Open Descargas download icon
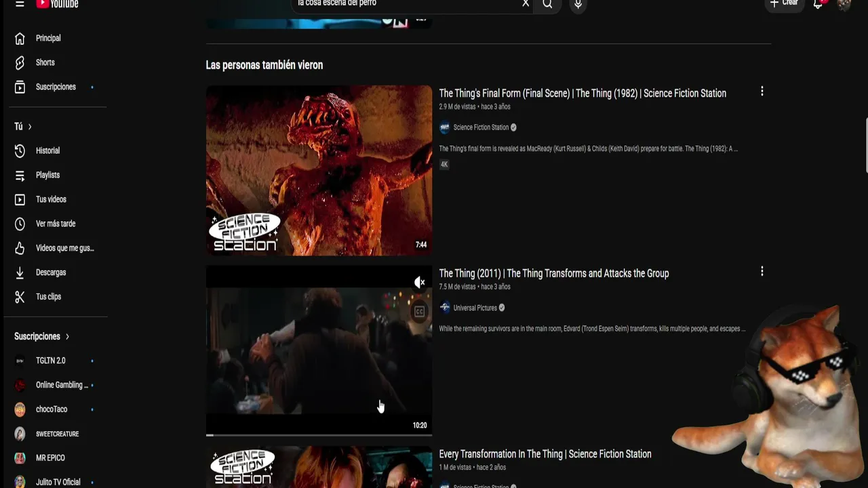Image resolution: width=868 pixels, height=488 pixels. coord(20,272)
